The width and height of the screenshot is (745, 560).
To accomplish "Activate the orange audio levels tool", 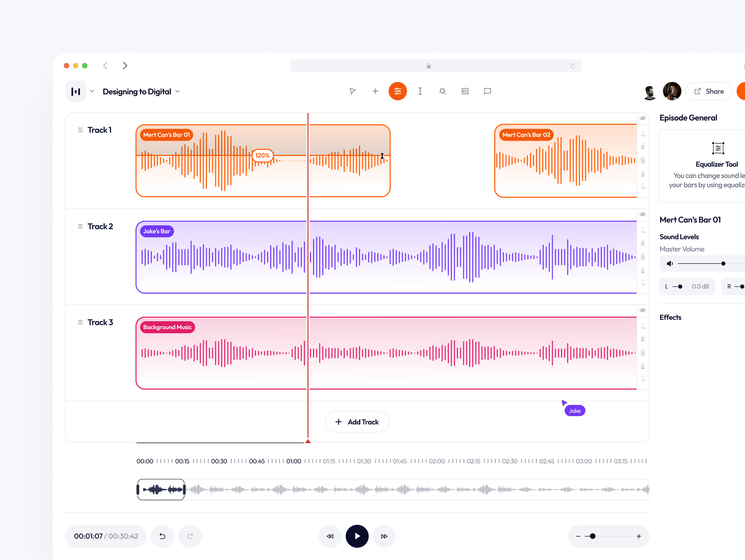I will (x=397, y=91).
